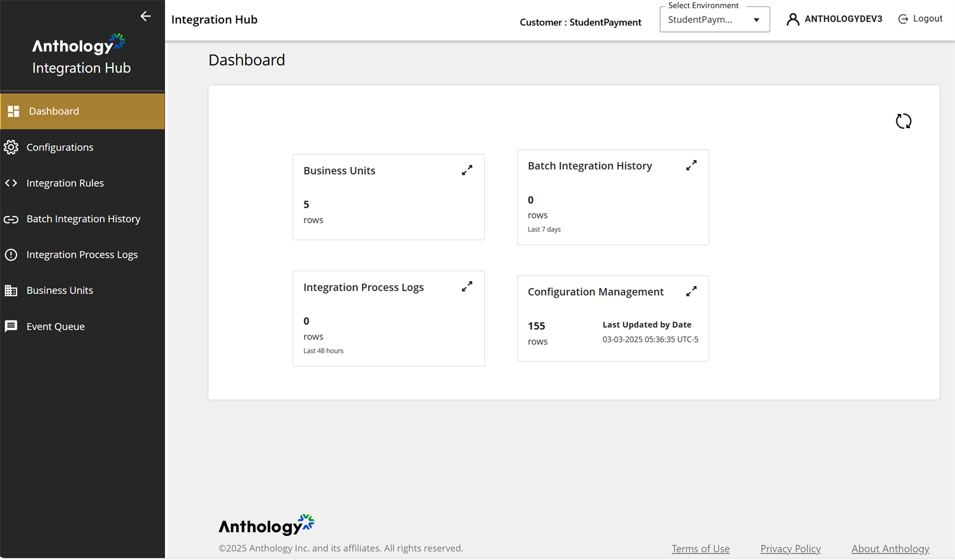Go to Integration Rules in the sidebar
Image resolution: width=955 pixels, height=560 pixels.
click(x=82, y=183)
